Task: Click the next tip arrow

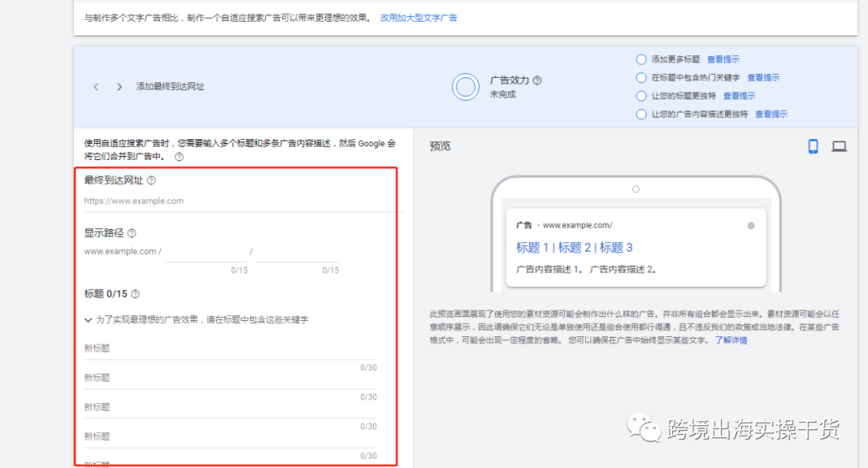Action: 119,87
